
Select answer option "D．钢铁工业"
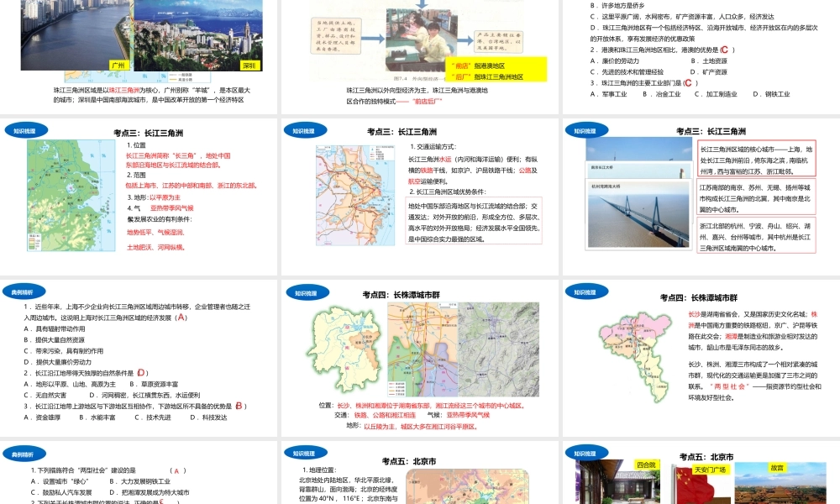(771, 94)
